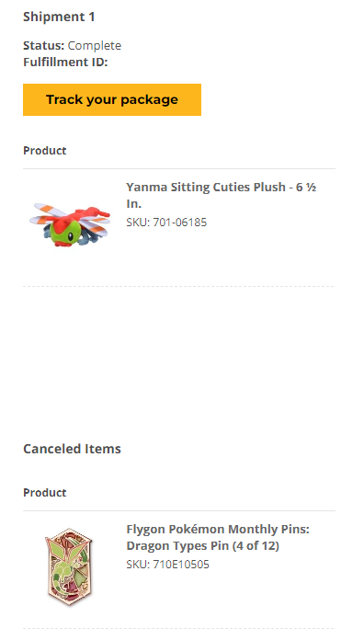
Task: Open the Flygon pin product image
Action: click(x=69, y=566)
